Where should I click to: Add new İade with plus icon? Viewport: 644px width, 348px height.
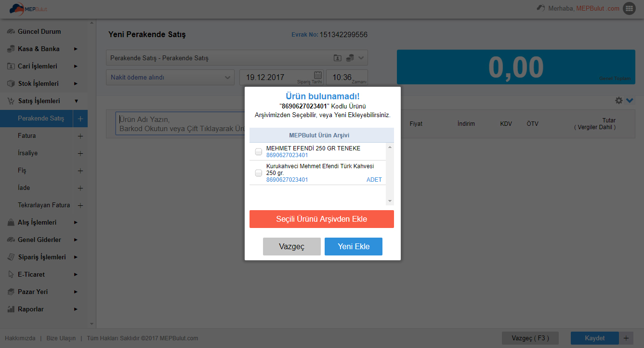80,188
